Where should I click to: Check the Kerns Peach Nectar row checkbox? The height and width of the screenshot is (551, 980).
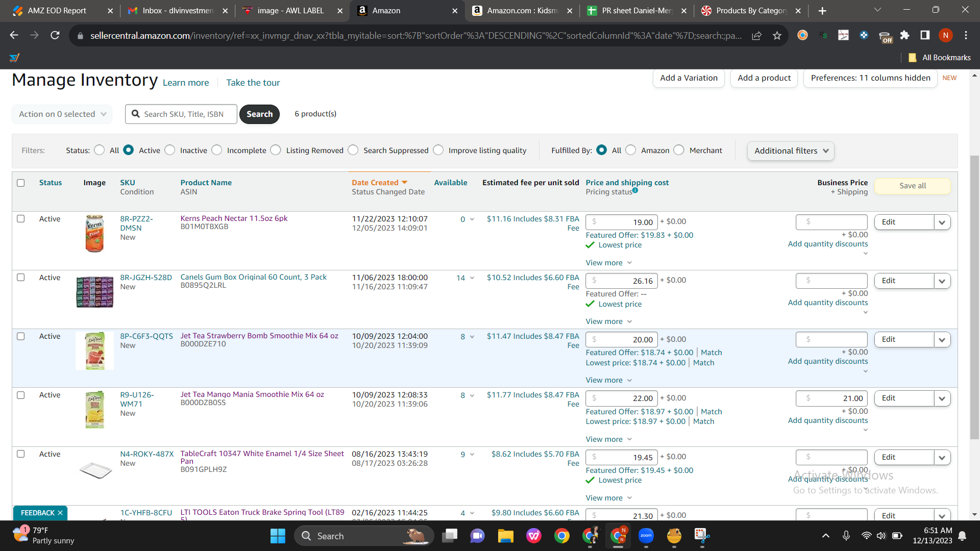[21, 218]
